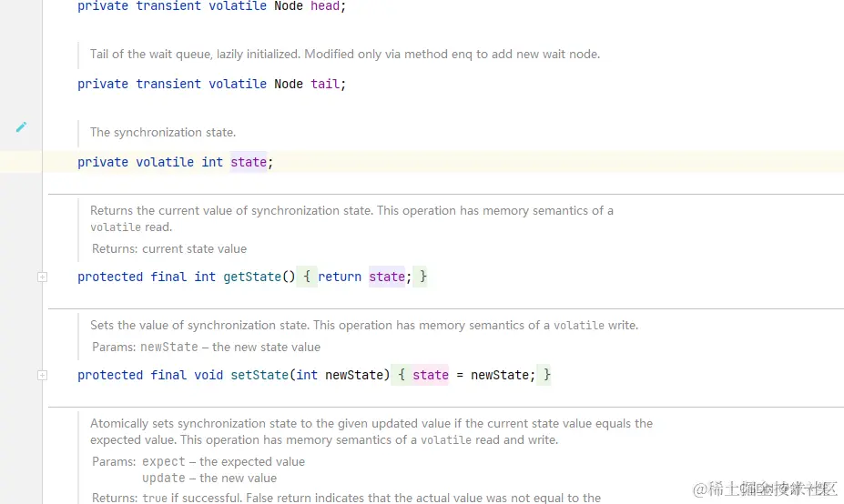844x504 pixels.
Task: Click 'Params: newState' doc line
Action: point(206,347)
